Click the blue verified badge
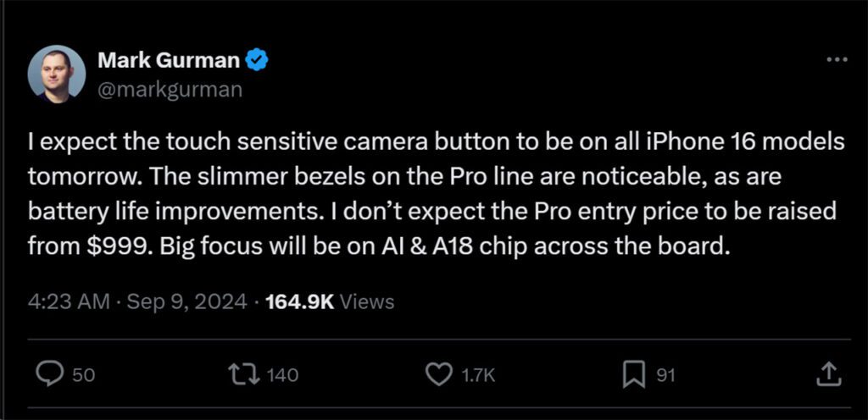The width and height of the screenshot is (868, 420). tap(258, 60)
